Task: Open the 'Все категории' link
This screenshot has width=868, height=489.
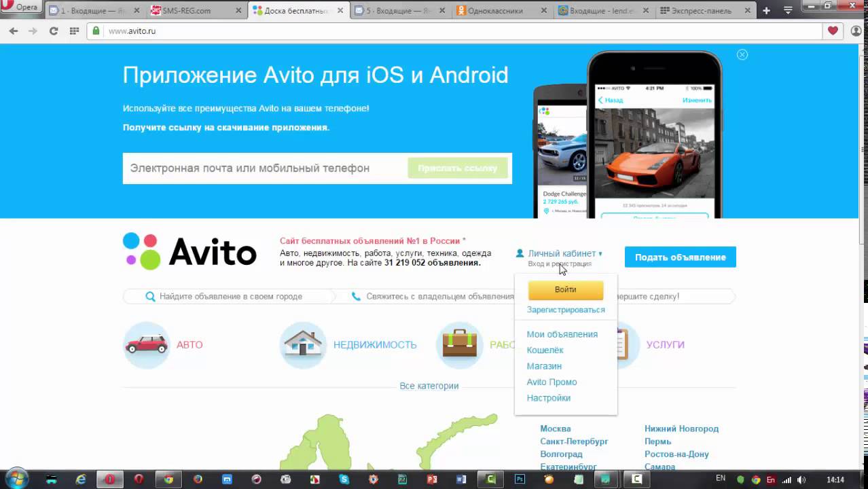Action: [429, 386]
